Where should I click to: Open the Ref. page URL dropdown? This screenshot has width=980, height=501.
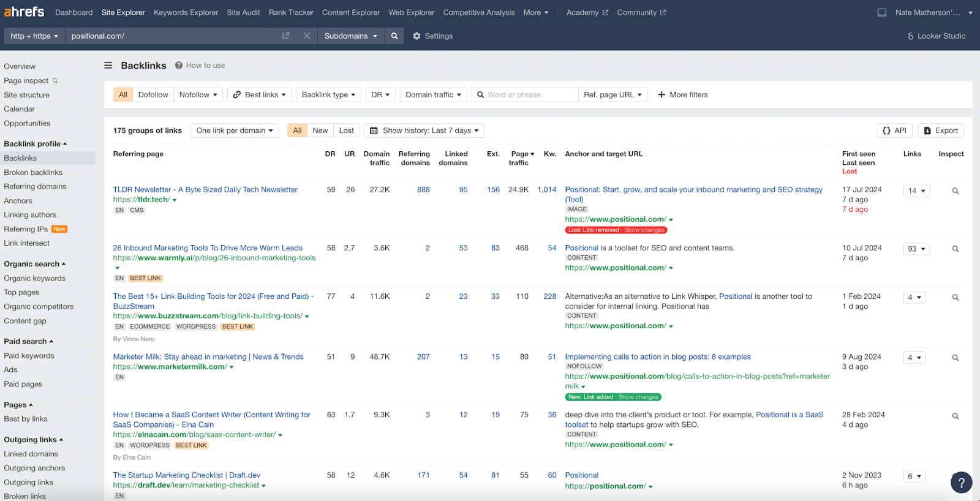tap(613, 95)
